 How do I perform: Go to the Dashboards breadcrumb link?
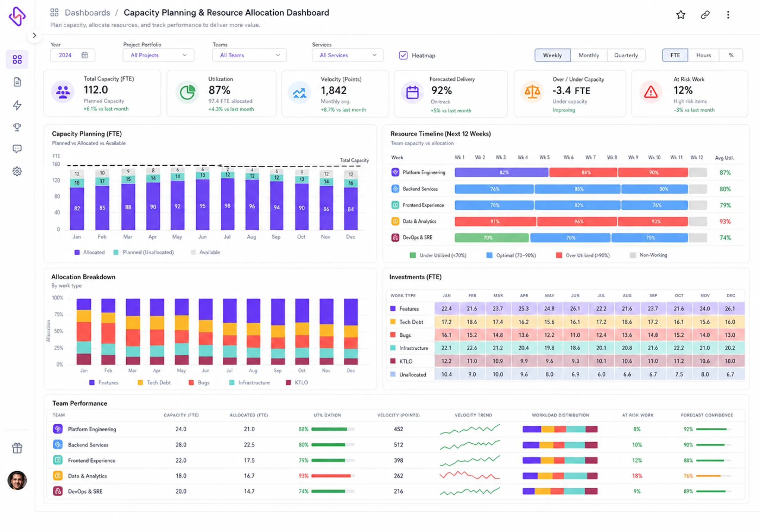tap(87, 13)
